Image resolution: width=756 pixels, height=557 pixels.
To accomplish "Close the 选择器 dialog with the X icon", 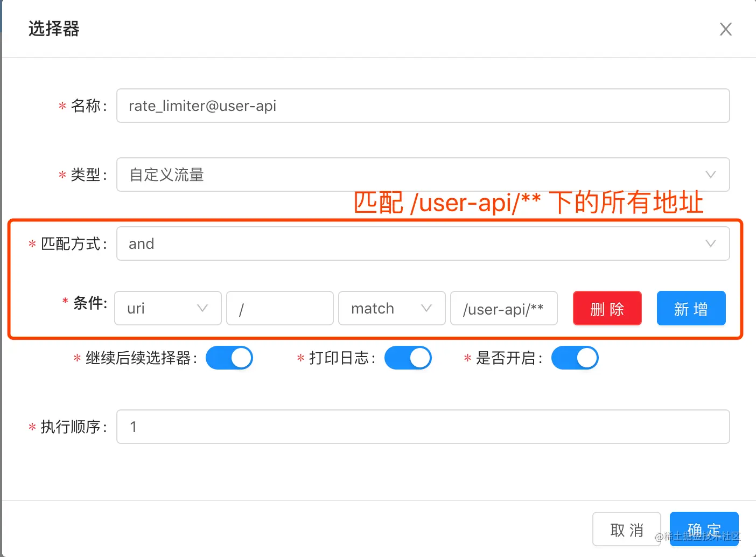I will tap(726, 29).
